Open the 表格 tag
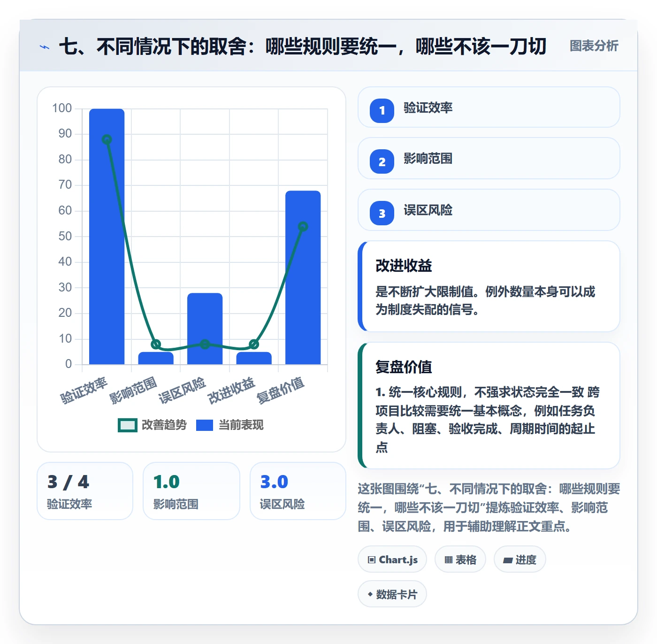 pyautogui.click(x=460, y=560)
